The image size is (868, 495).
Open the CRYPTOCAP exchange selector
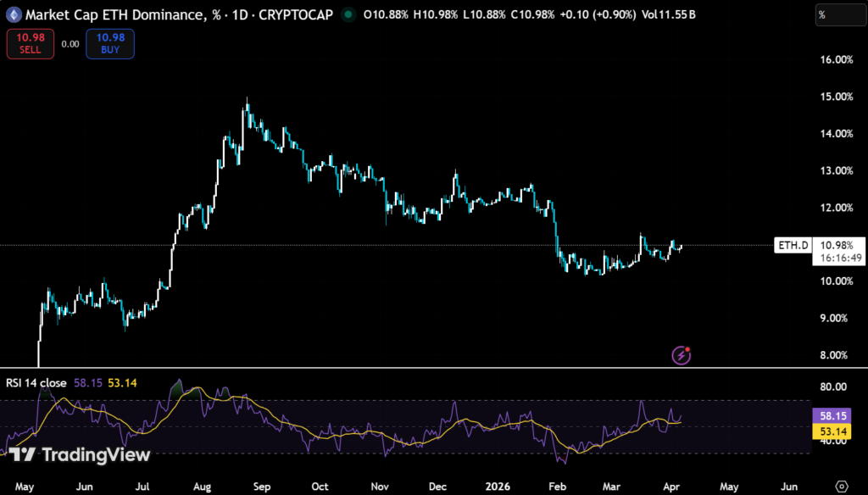[295, 14]
